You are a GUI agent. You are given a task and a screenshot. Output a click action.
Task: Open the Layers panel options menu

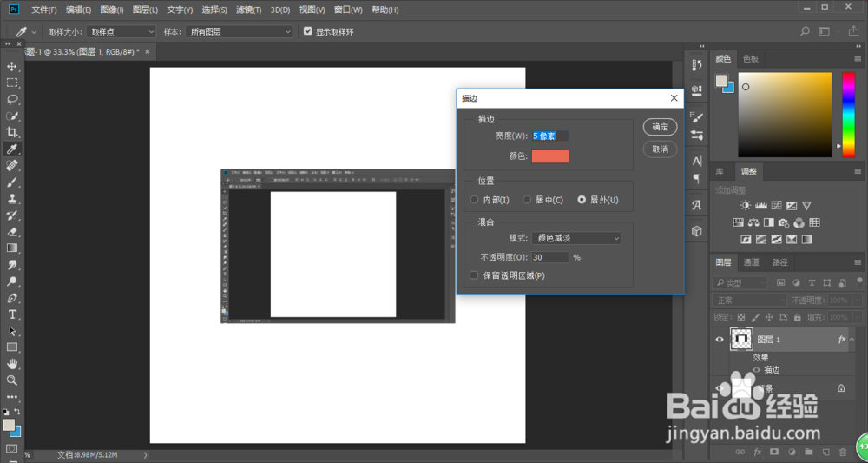858,262
